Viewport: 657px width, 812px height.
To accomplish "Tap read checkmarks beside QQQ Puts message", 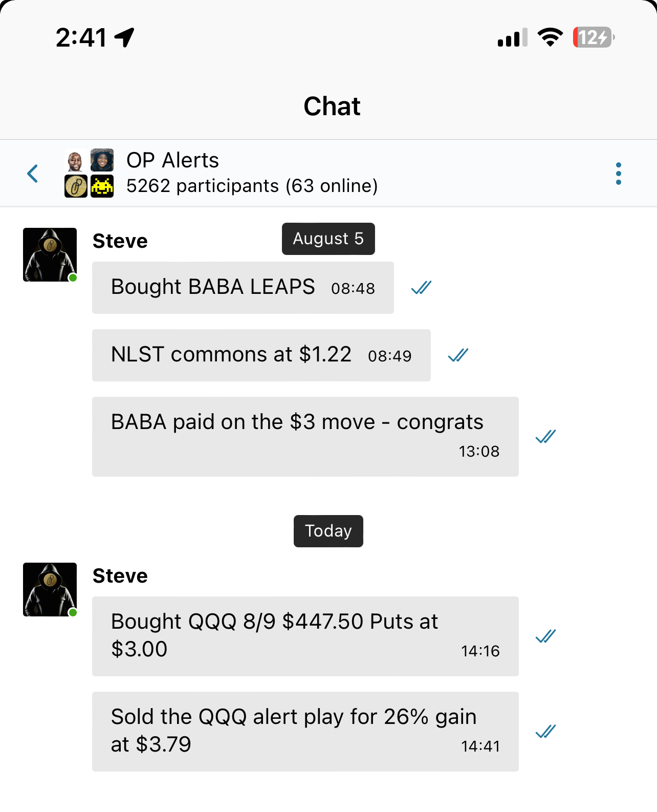I will click(545, 636).
